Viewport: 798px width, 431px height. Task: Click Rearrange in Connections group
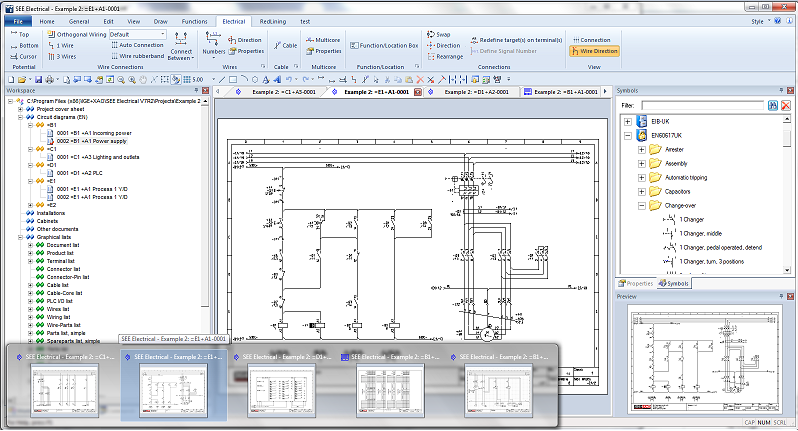tap(445, 56)
